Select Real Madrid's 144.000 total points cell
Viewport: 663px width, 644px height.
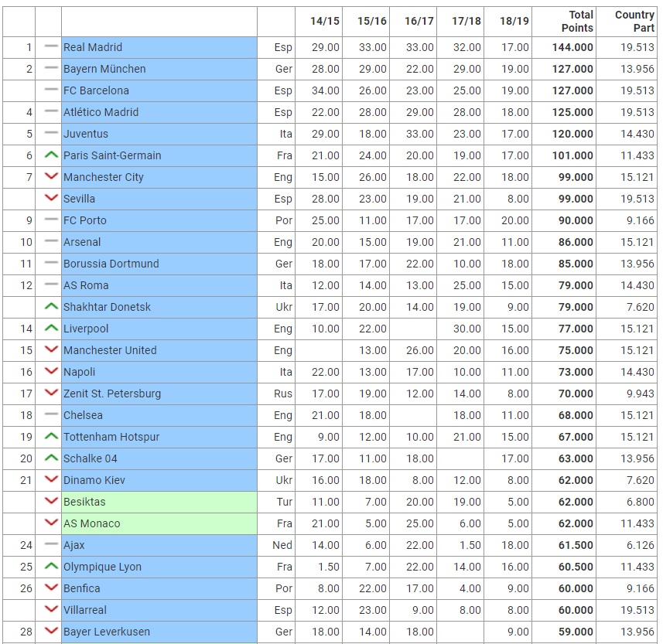pos(572,47)
